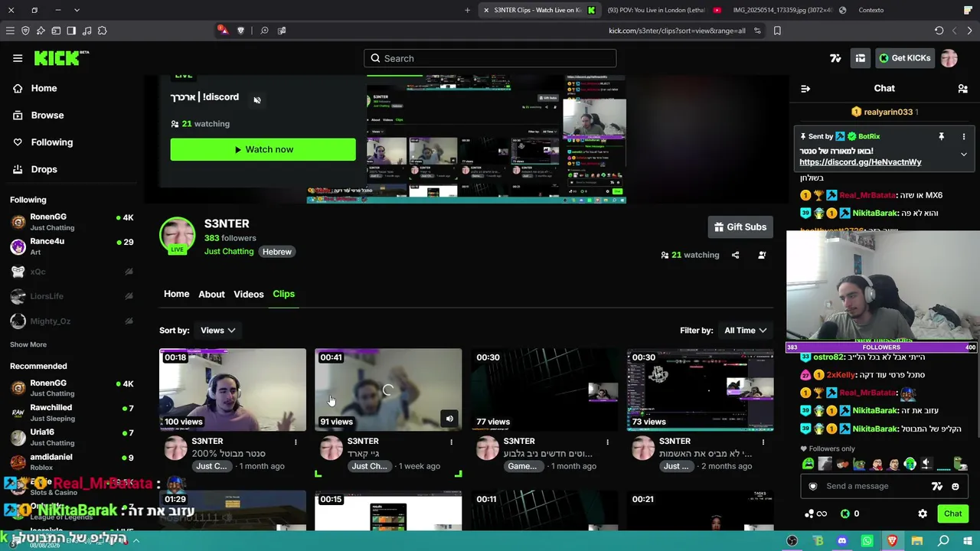Click the green Chat send button
The height and width of the screenshot is (551, 980).
[952, 514]
